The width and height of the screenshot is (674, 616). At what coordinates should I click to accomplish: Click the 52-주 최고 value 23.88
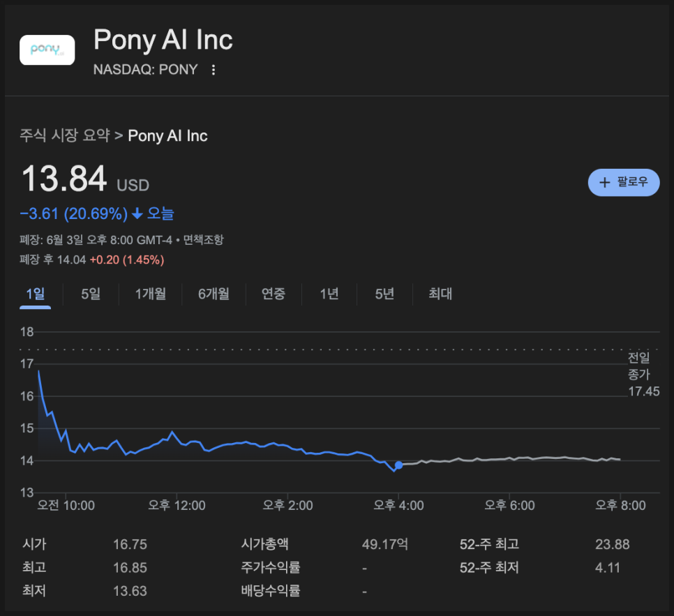(x=612, y=545)
